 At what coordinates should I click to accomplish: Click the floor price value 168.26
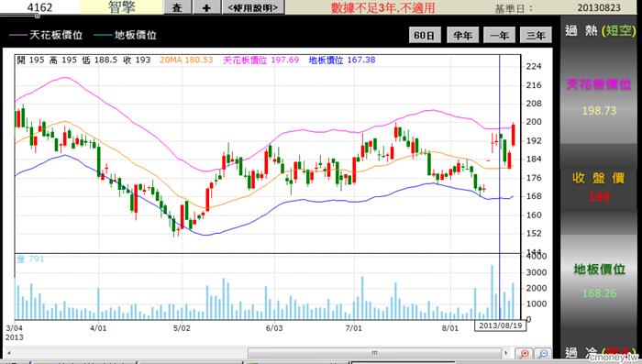(x=599, y=293)
